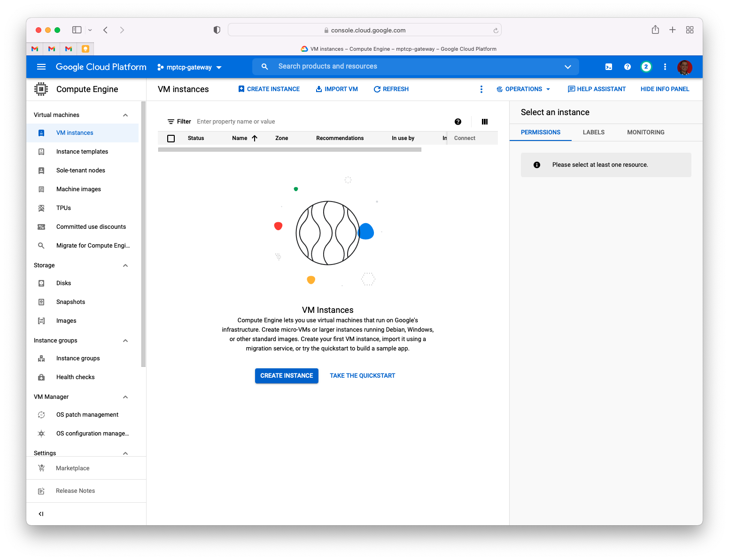
Task: Open the Operations dropdown
Action: pyautogui.click(x=523, y=89)
